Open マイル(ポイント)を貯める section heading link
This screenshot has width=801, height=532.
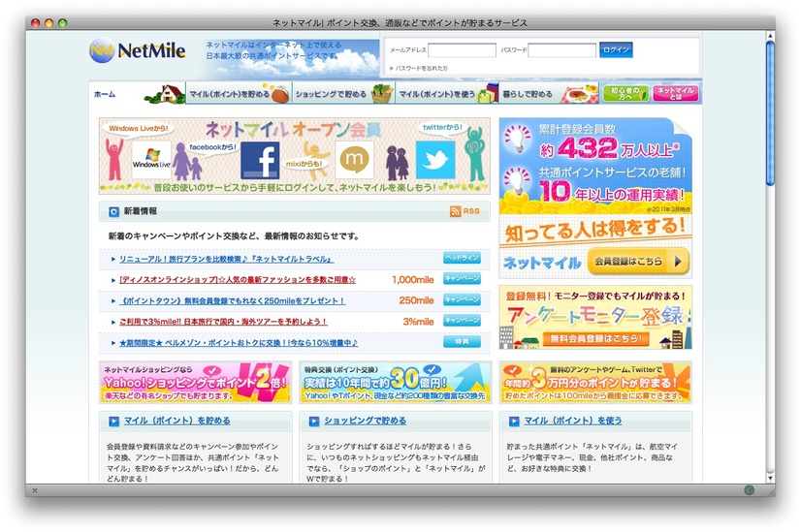pos(177,422)
